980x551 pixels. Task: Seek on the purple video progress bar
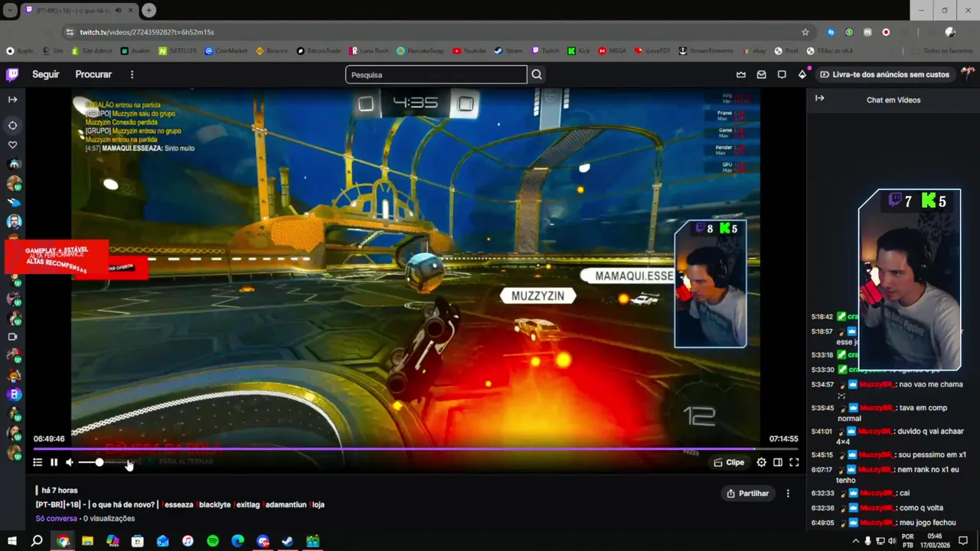[416, 449]
